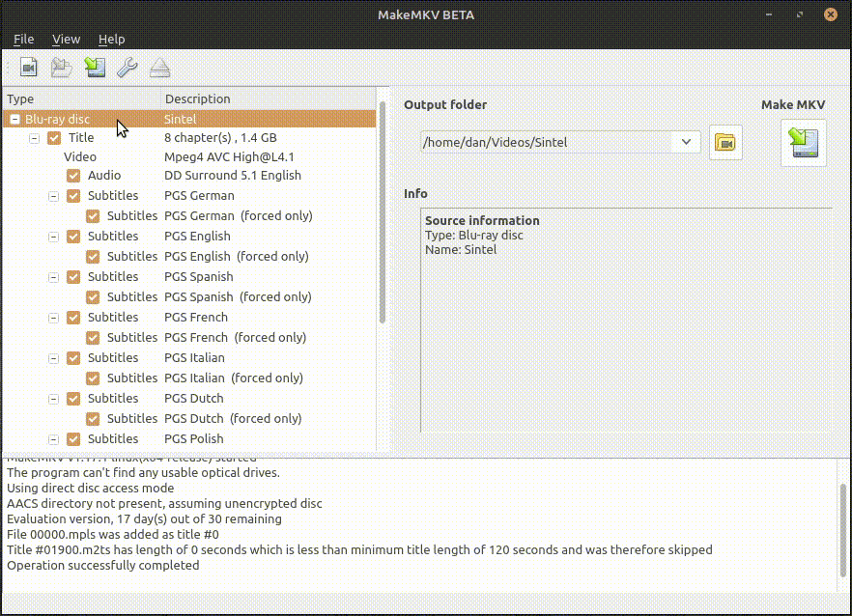Maximize the MakeMKV window

click(x=799, y=14)
